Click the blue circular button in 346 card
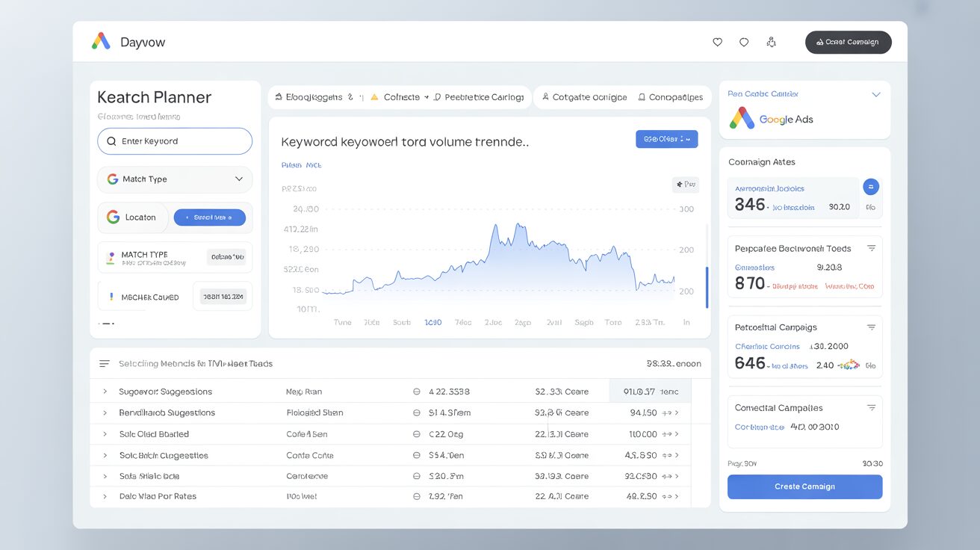The height and width of the screenshot is (550, 980). pos(871,187)
